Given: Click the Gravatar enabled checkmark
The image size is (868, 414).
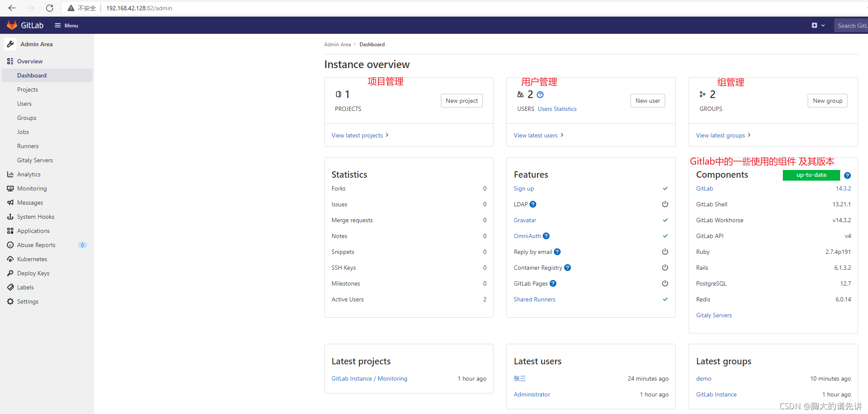Looking at the screenshot, I should click(x=665, y=220).
